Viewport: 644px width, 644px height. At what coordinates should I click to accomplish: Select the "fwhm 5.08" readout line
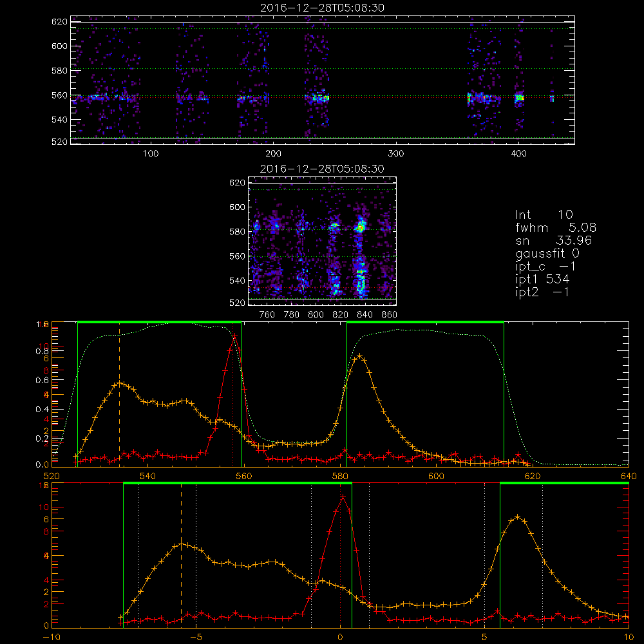[x=556, y=227]
